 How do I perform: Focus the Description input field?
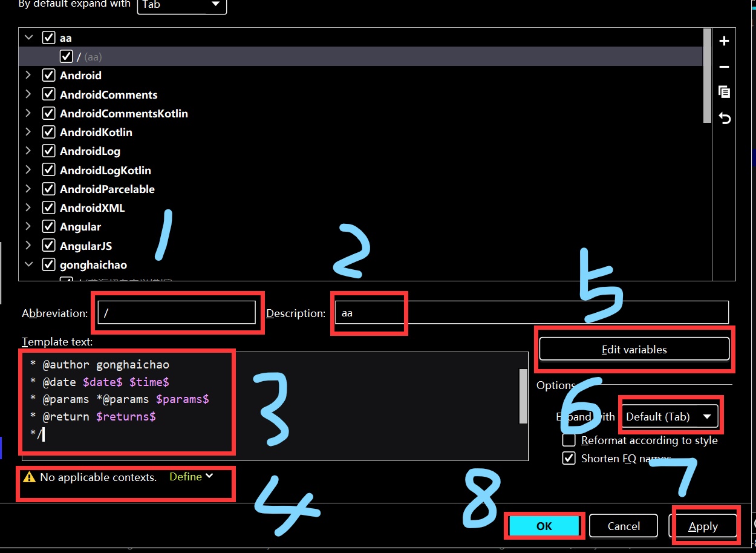click(x=531, y=313)
